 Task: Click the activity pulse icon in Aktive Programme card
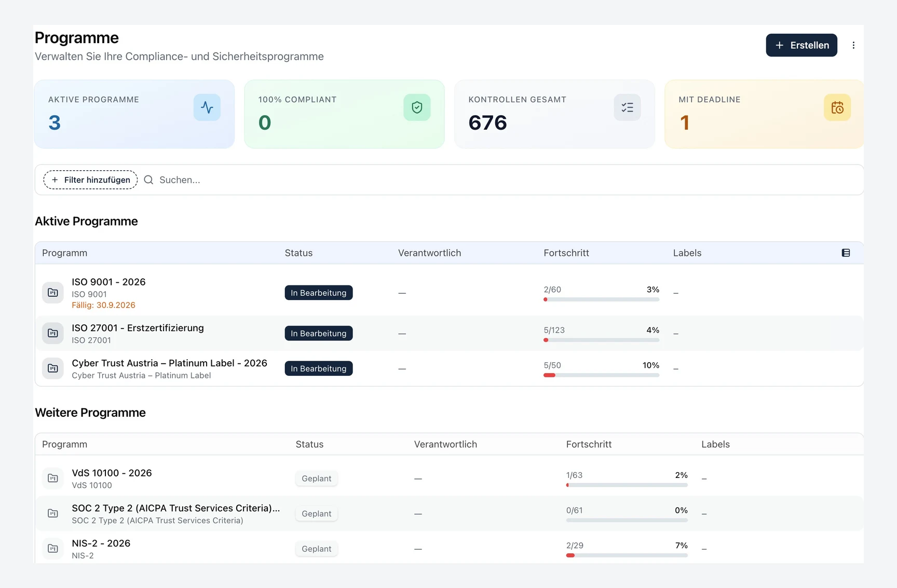coord(207,107)
